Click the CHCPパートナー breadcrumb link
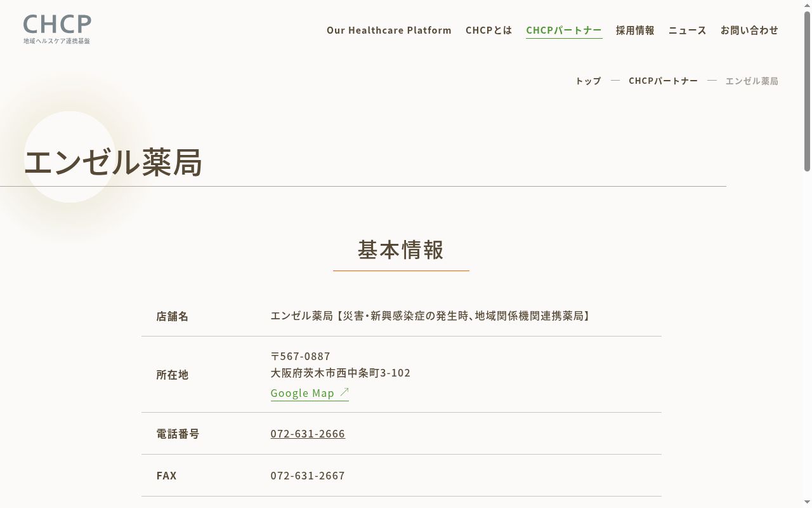 point(663,81)
